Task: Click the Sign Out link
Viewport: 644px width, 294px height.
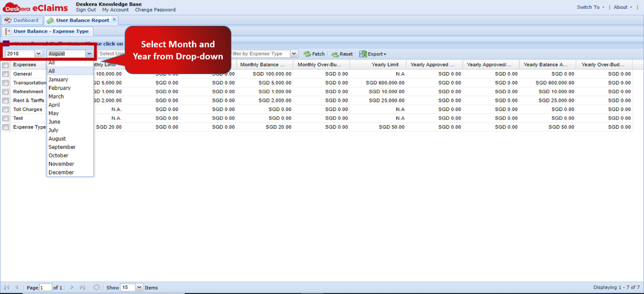Action: (x=86, y=9)
